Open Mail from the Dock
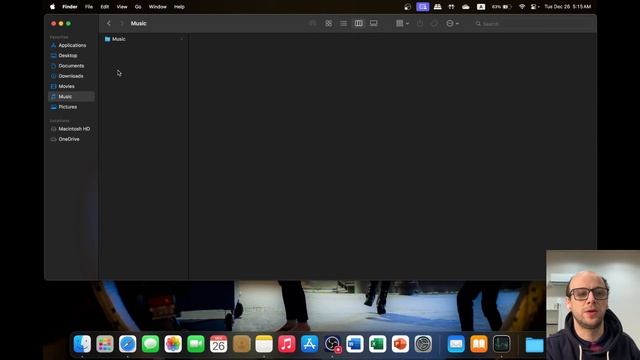This screenshot has width=640, height=360. pyautogui.click(x=456, y=344)
